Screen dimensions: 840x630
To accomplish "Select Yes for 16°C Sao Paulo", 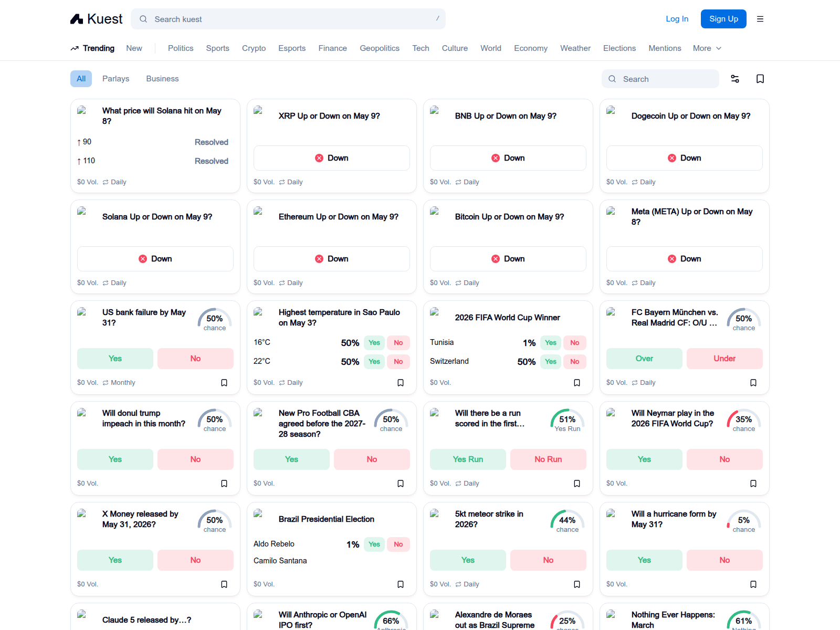I will [x=374, y=343].
